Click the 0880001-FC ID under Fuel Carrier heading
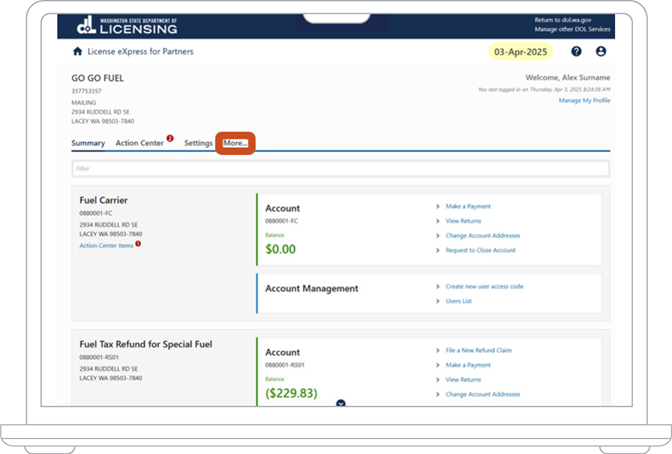672x454 pixels. (96, 213)
